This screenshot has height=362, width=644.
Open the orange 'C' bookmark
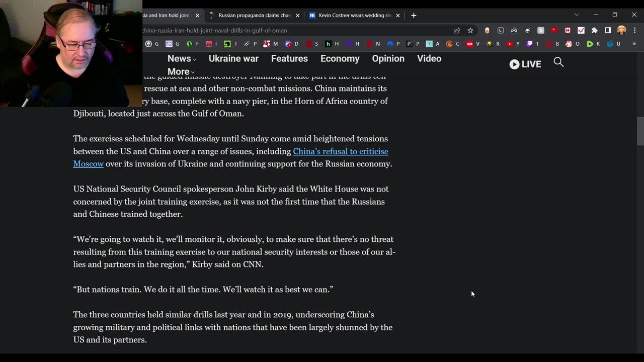tap(453, 44)
